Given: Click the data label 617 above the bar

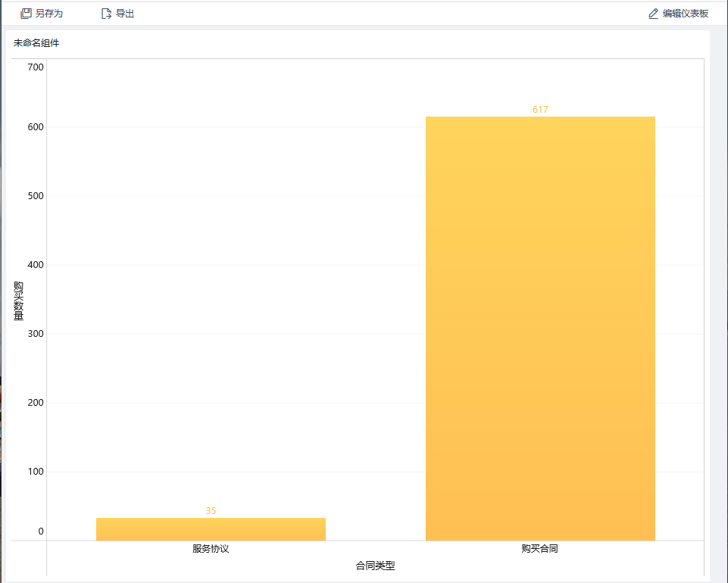Looking at the screenshot, I should pyautogui.click(x=540, y=110).
